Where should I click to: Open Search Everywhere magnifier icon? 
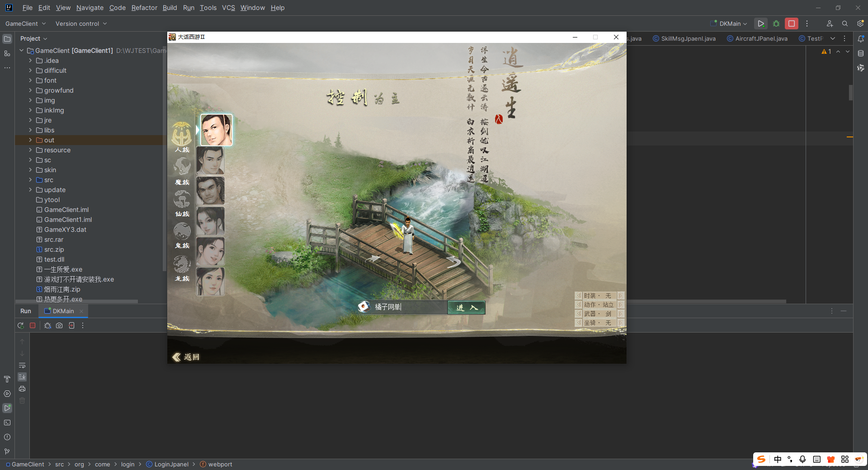click(845, 23)
